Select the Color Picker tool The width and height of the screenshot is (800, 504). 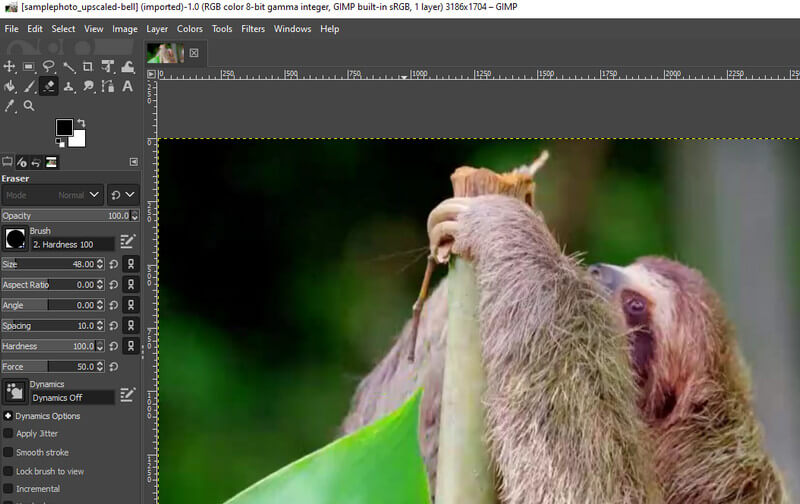(x=9, y=106)
